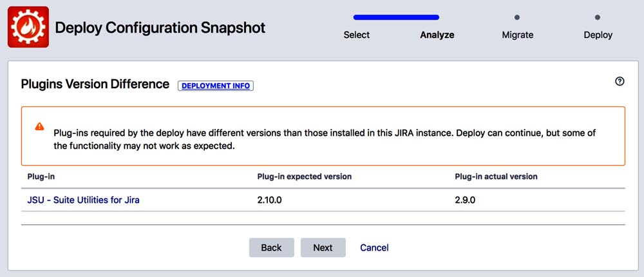Click the Deploy step dot marker

point(598,17)
